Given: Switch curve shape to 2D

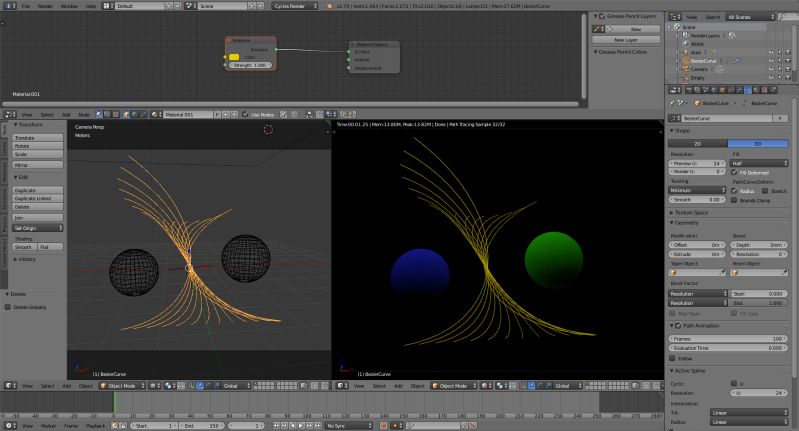Looking at the screenshot, I should 698,144.
